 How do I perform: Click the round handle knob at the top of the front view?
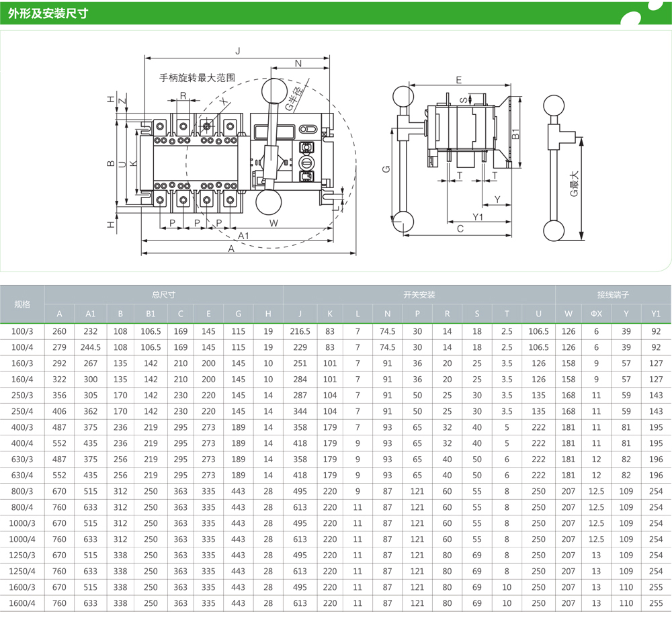(x=273, y=89)
